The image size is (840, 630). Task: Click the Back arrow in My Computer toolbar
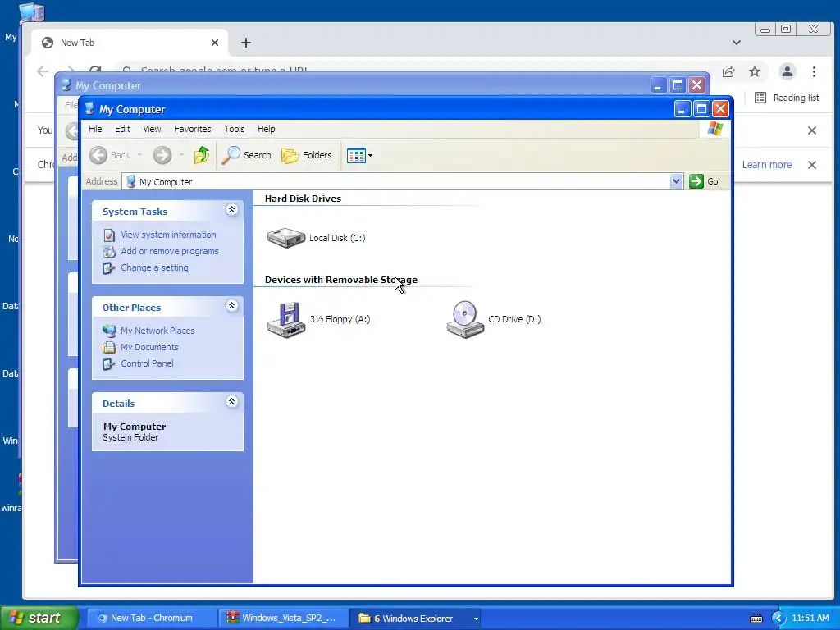point(98,155)
